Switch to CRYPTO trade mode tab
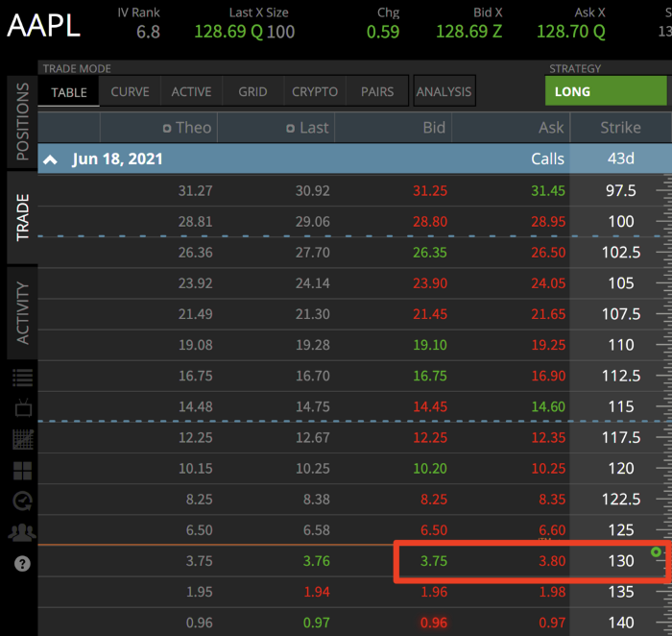 click(x=315, y=91)
